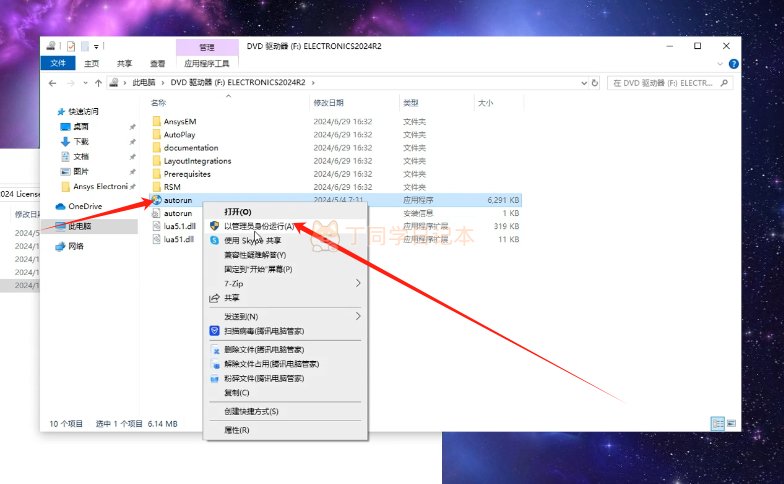Open Documents in Quick access
Image resolution: width=784 pixels, height=484 pixels.
tap(74, 156)
